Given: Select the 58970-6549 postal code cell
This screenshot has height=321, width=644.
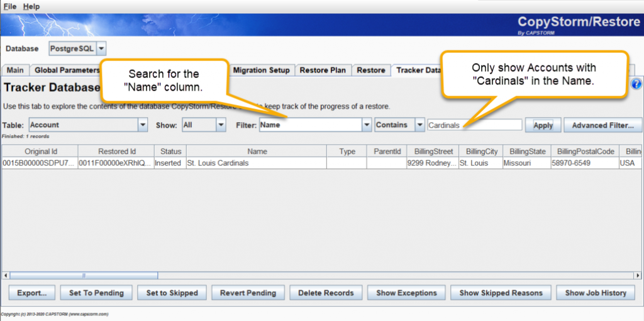Looking at the screenshot, I should (586, 163).
